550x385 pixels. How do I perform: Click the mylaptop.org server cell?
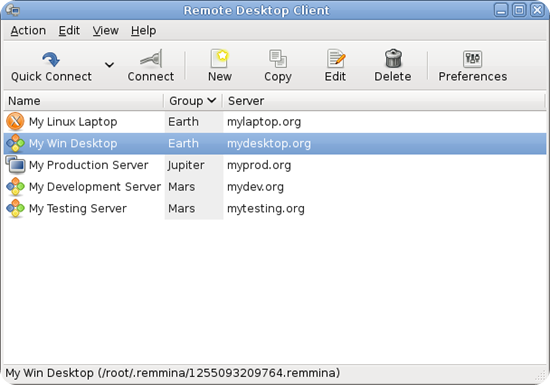(264, 122)
